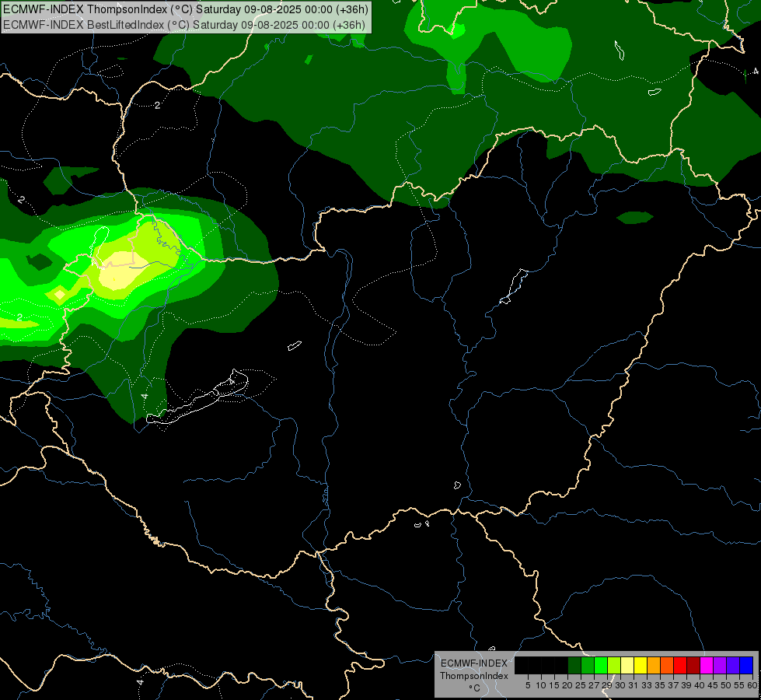The width and height of the screenshot is (761, 700).
Task: Click the purple 45–50 legend swatch
Action: pyautogui.click(x=720, y=665)
